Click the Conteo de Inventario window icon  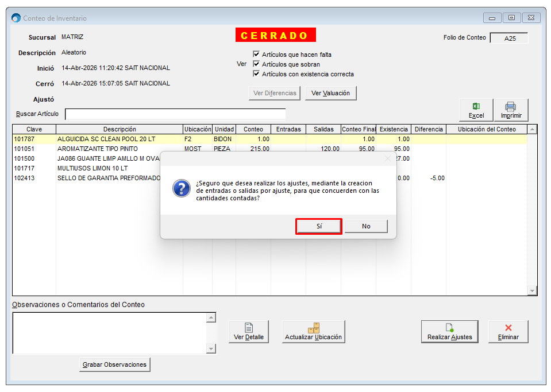click(x=16, y=18)
